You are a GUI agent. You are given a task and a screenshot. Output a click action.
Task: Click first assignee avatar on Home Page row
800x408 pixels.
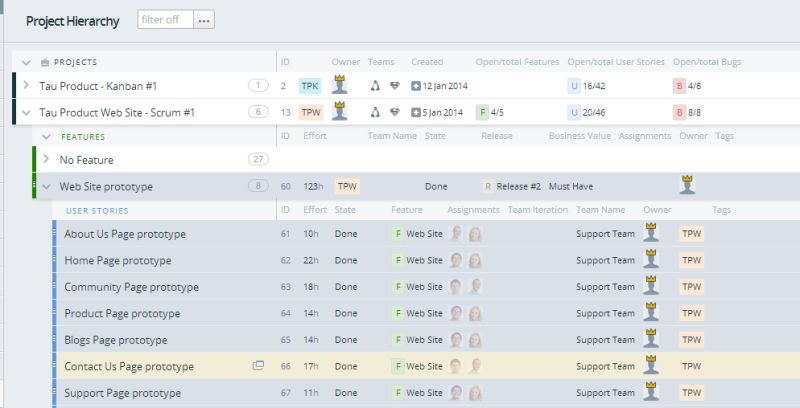click(456, 260)
